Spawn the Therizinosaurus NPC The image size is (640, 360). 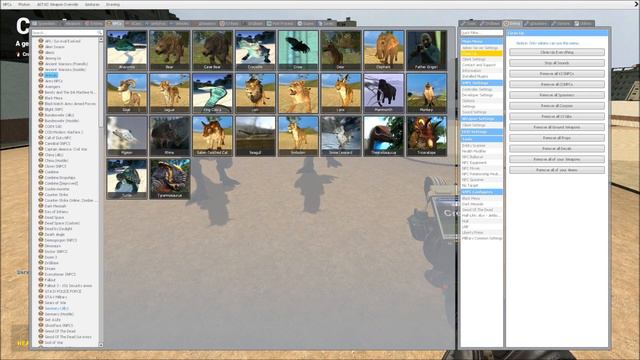click(x=384, y=136)
